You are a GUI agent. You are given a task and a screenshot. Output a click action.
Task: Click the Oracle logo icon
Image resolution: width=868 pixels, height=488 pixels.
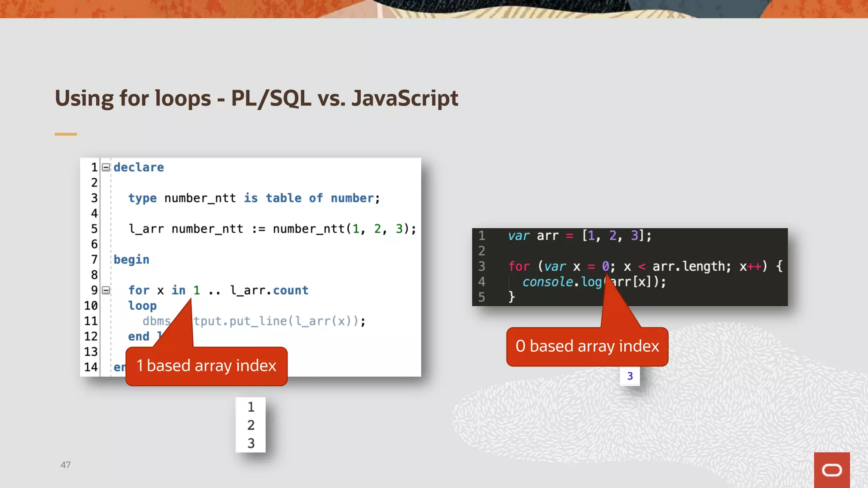[832, 470]
